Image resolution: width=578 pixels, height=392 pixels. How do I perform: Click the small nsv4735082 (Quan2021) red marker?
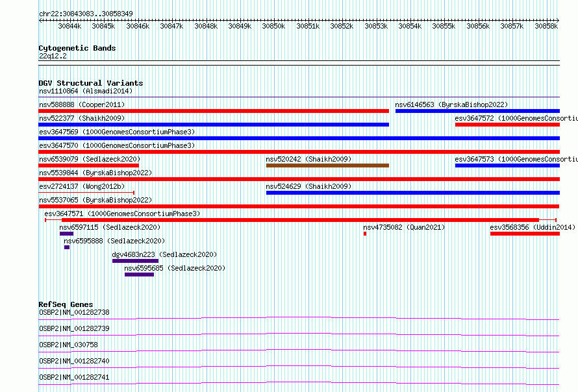coord(365,234)
